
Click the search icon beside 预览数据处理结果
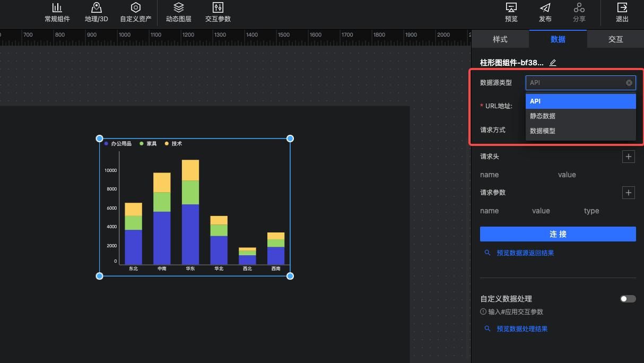488,329
